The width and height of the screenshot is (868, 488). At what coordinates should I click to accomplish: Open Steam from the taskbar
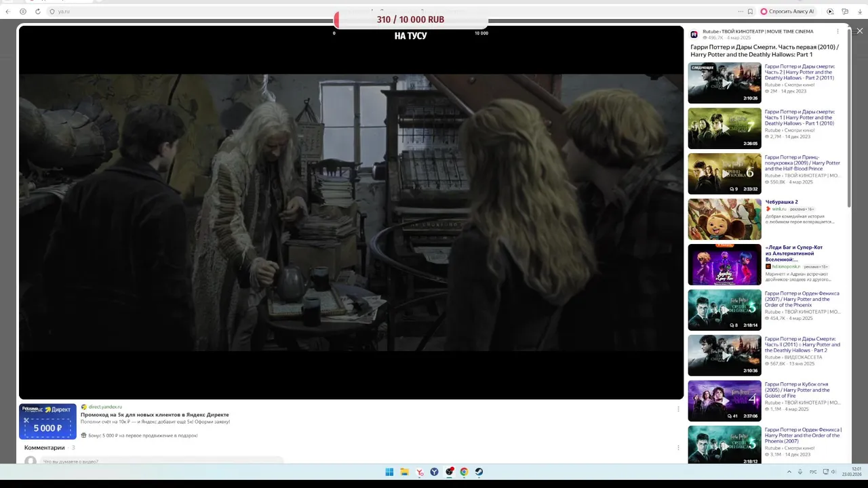coord(479,472)
